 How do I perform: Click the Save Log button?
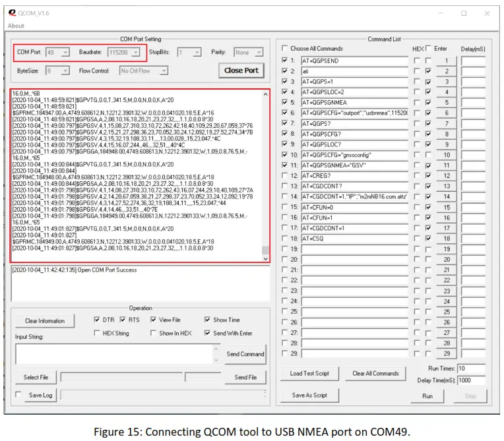pyautogui.click(x=40, y=395)
